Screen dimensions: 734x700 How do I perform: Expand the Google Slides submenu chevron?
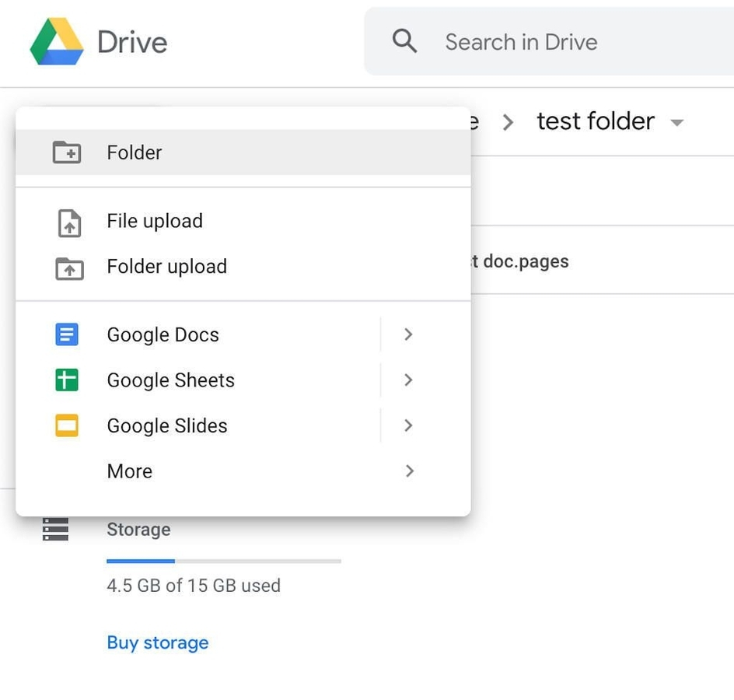[x=408, y=425]
